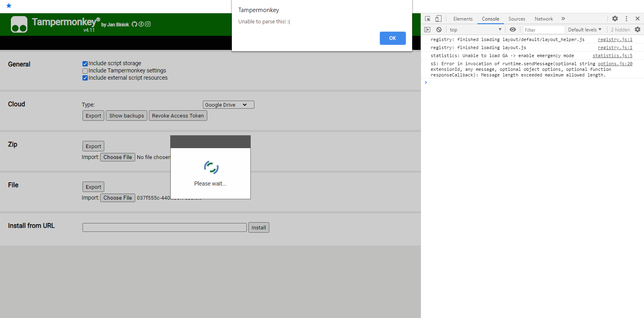Image resolution: width=644 pixels, height=318 pixels.
Task: Open the Default levels dropdown
Action: [584, 30]
